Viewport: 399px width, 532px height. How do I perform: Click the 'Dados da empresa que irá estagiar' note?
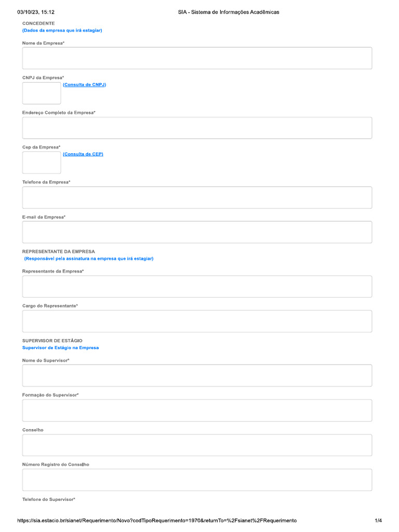point(62,31)
